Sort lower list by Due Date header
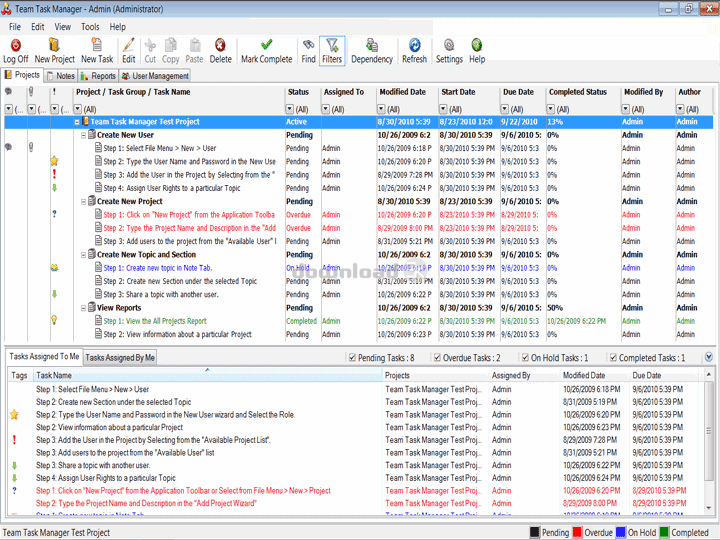Viewport: 720px width, 540px height. tap(666, 375)
